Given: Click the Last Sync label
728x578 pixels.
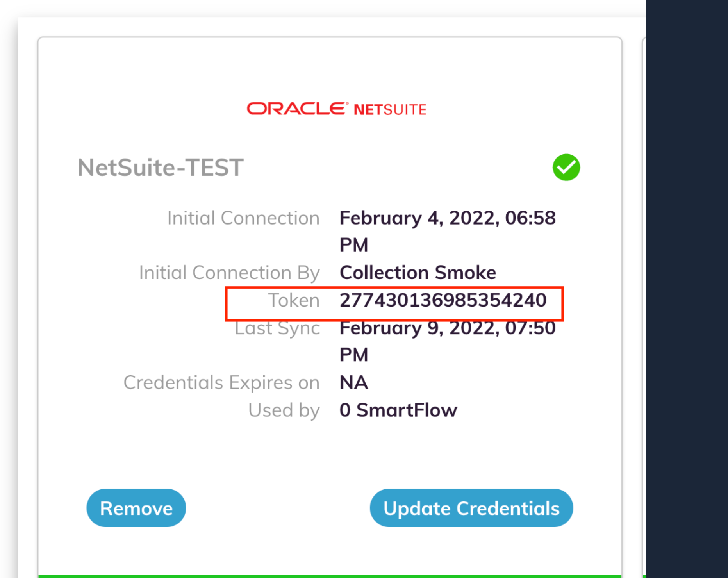Looking at the screenshot, I should click(x=277, y=328).
